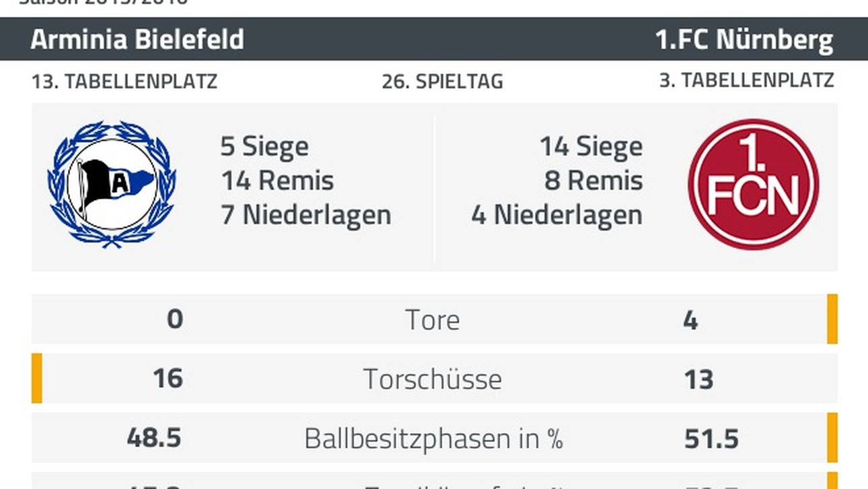Click the 3. TABELLENPLATZ label
The image size is (868, 489).
click(x=746, y=80)
